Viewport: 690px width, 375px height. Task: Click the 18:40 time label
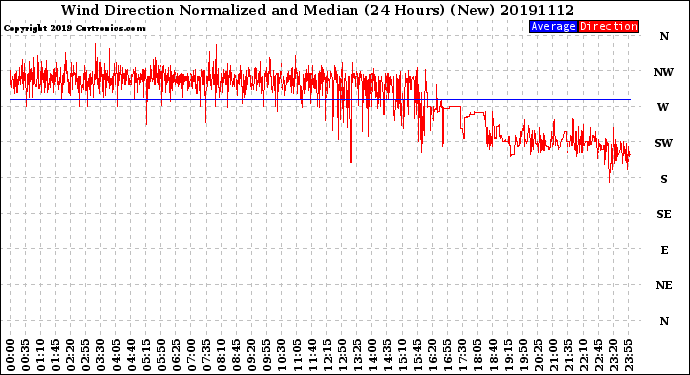(493, 355)
